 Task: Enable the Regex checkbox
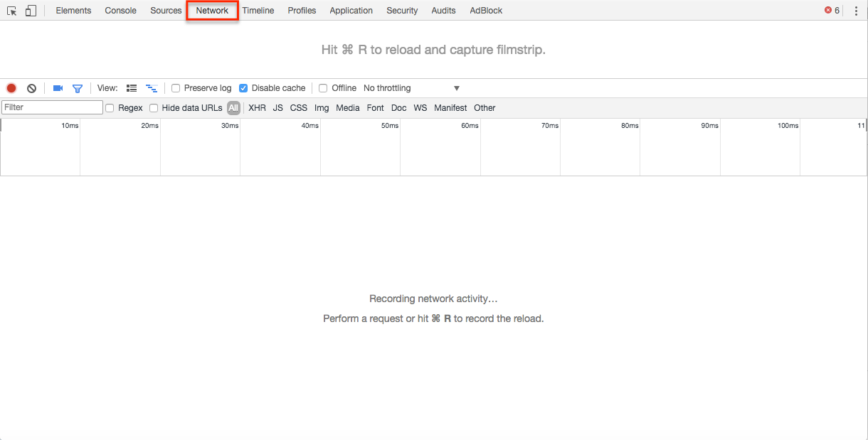click(110, 108)
